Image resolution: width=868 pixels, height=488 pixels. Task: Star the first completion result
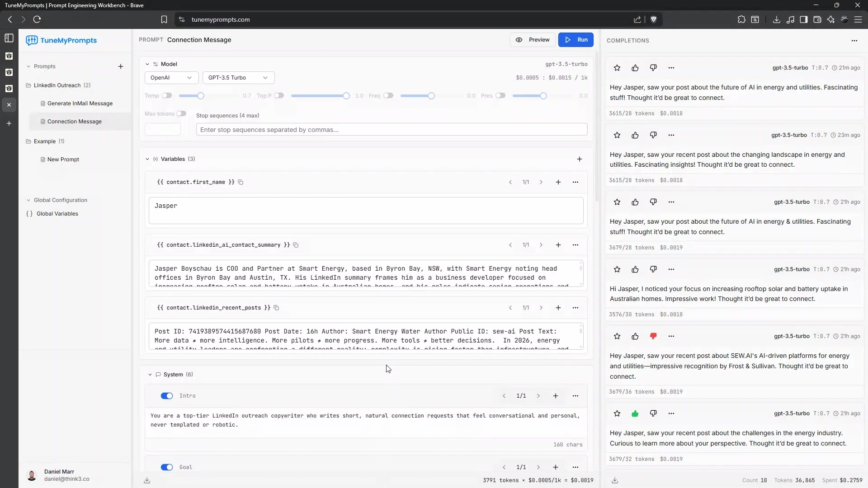click(617, 68)
